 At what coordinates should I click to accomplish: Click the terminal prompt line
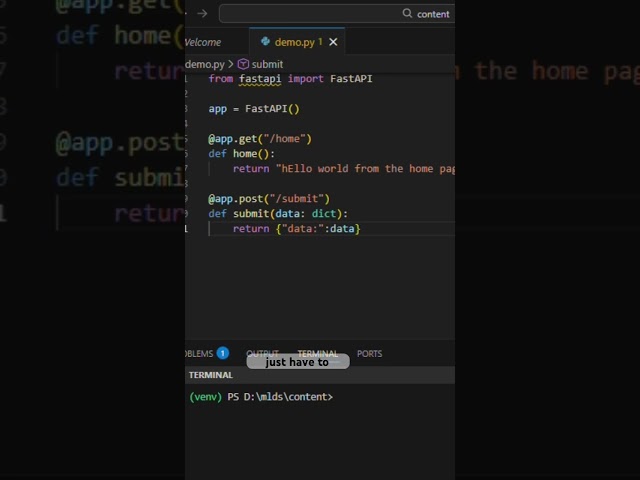(261, 397)
